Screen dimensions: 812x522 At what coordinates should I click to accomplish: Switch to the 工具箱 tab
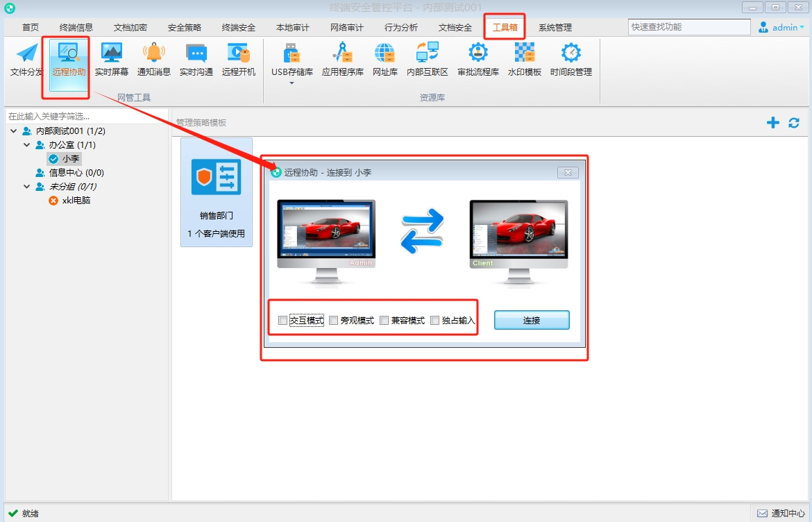(x=505, y=28)
